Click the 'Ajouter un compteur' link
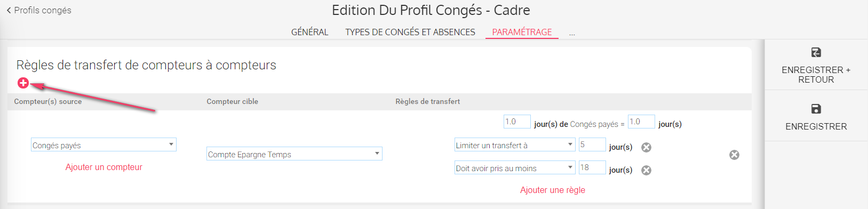The height and width of the screenshot is (209, 868). 104,167
